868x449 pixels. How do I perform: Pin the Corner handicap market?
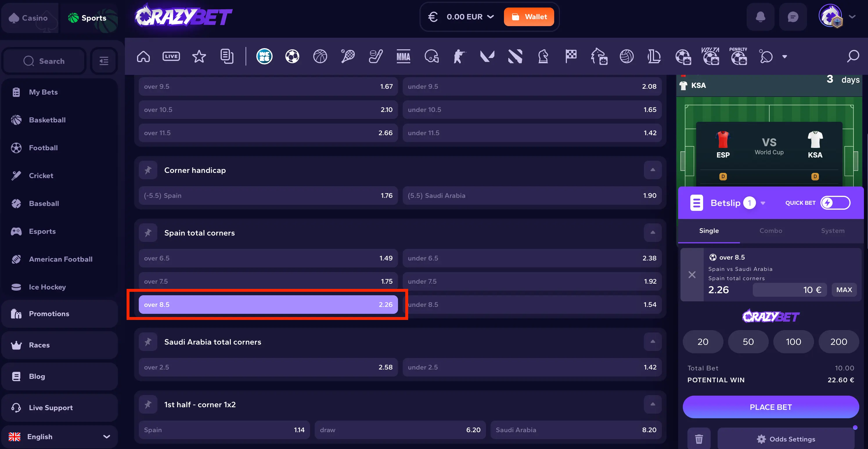[148, 170]
